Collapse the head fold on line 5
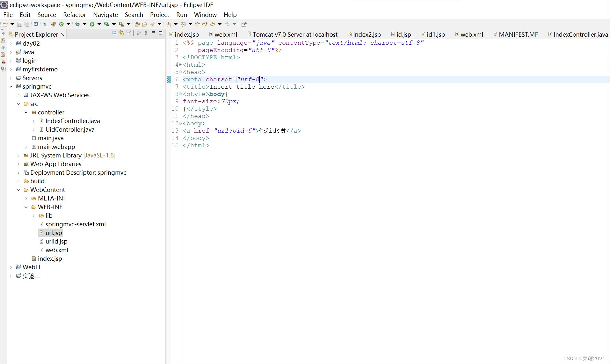The image size is (610, 364). pyautogui.click(x=180, y=72)
